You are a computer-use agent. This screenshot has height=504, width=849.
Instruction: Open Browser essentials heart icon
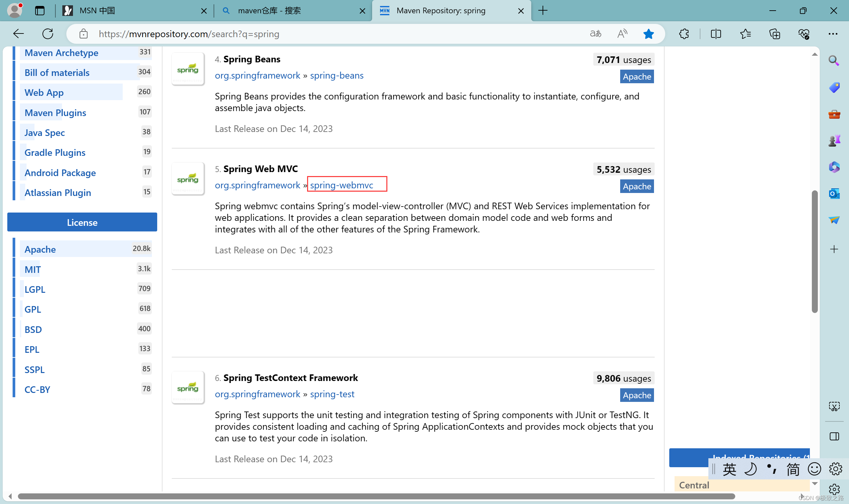click(804, 33)
